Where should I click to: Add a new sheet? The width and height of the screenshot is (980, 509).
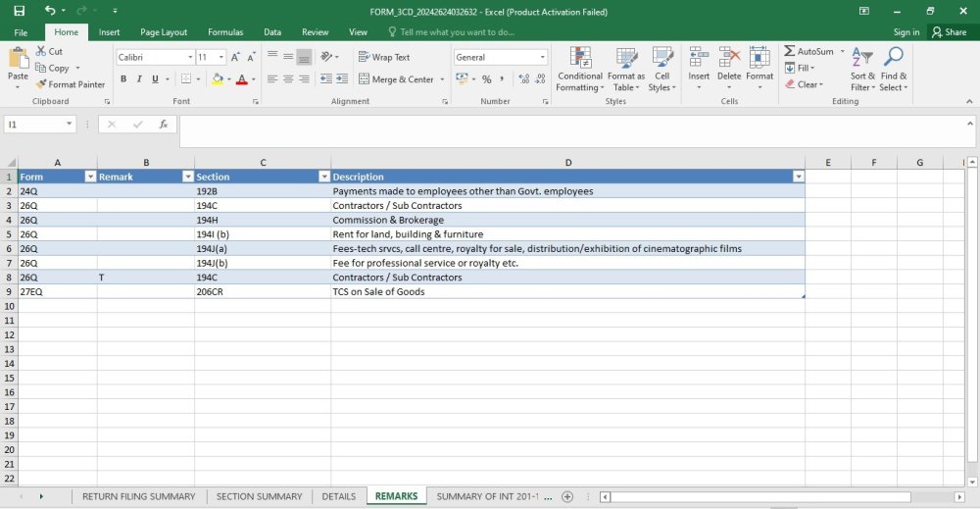coord(566,496)
